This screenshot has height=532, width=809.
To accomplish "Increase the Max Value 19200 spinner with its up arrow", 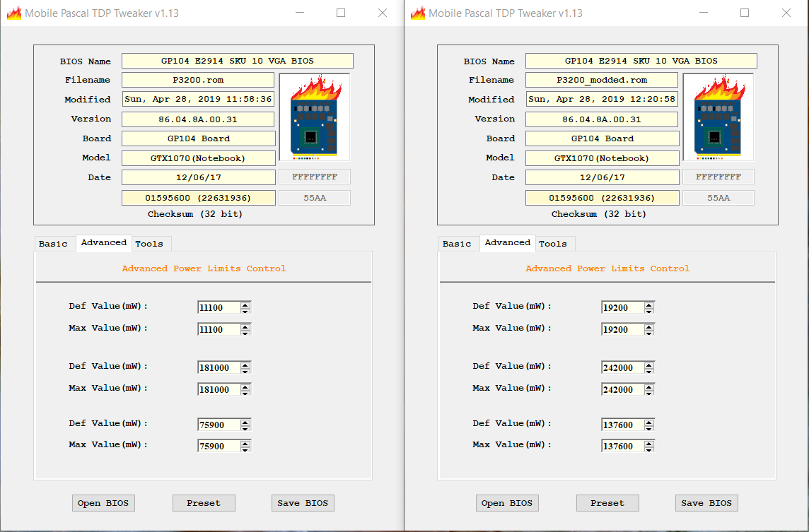I will click(650, 327).
